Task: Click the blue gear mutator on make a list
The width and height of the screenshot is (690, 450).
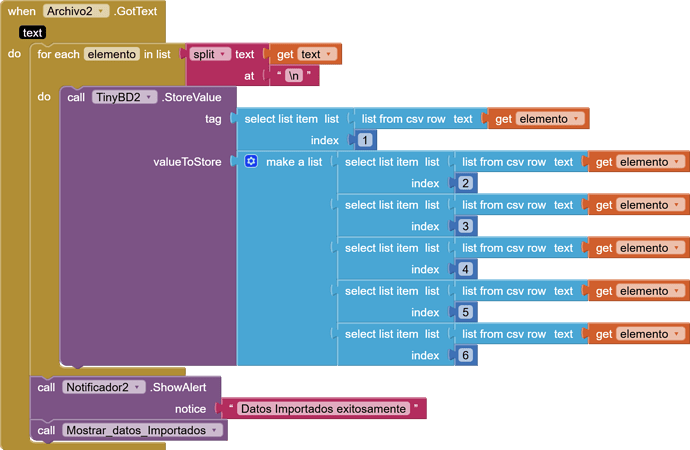Action: click(x=251, y=161)
